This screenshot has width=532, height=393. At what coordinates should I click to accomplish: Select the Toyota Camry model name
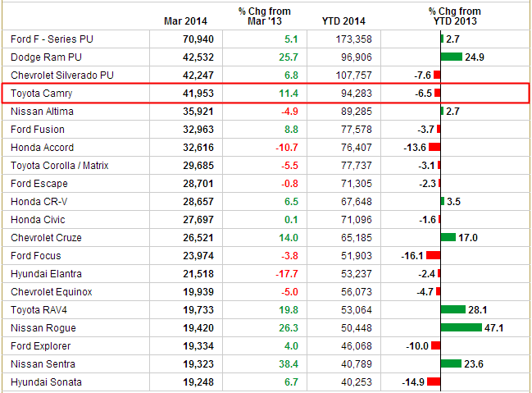[41, 94]
